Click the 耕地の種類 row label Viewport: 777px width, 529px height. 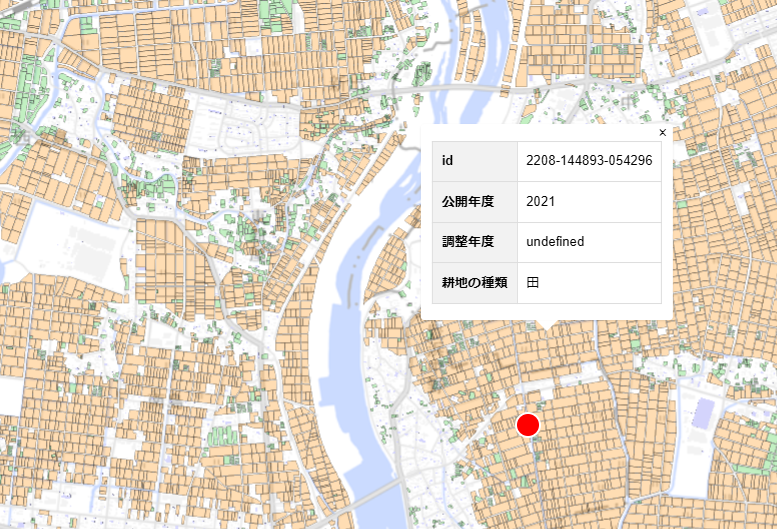tap(474, 283)
